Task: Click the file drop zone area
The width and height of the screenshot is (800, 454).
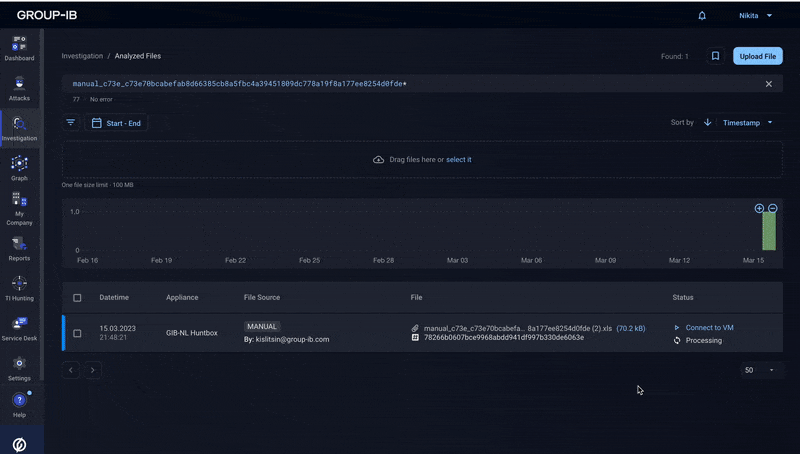Action: (x=422, y=160)
